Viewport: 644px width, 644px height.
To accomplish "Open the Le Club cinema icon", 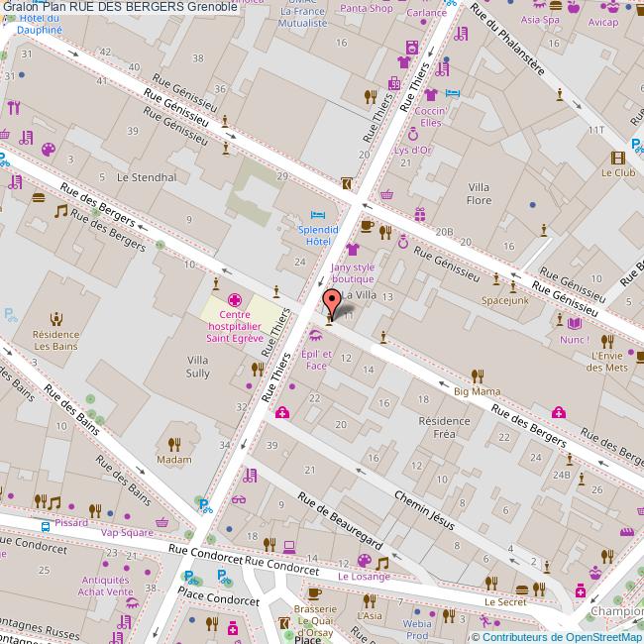I will coord(618,157).
